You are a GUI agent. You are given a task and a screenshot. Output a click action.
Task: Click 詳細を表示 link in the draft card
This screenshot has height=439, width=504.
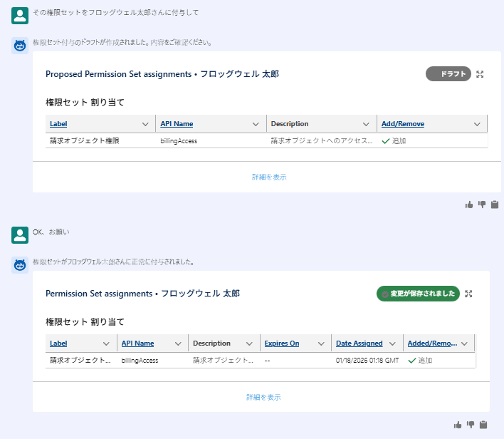(x=269, y=177)
